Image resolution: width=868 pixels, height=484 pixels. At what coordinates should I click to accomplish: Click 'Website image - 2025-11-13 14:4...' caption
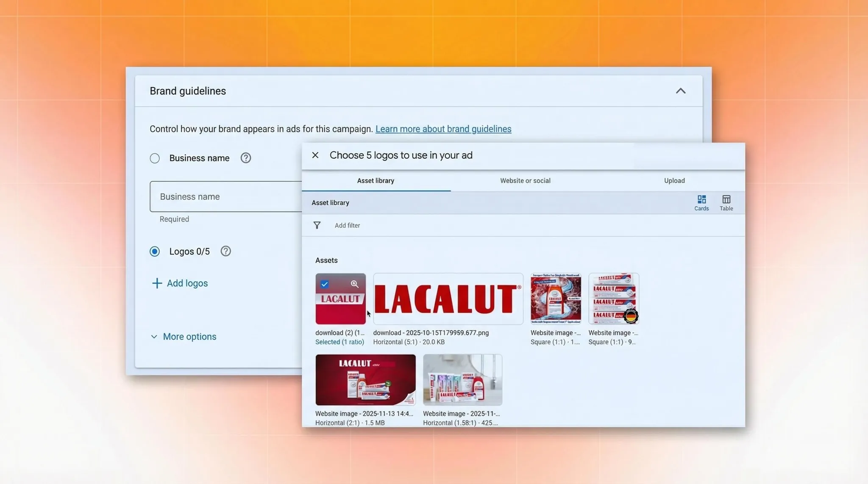click(x=364, y=414)
